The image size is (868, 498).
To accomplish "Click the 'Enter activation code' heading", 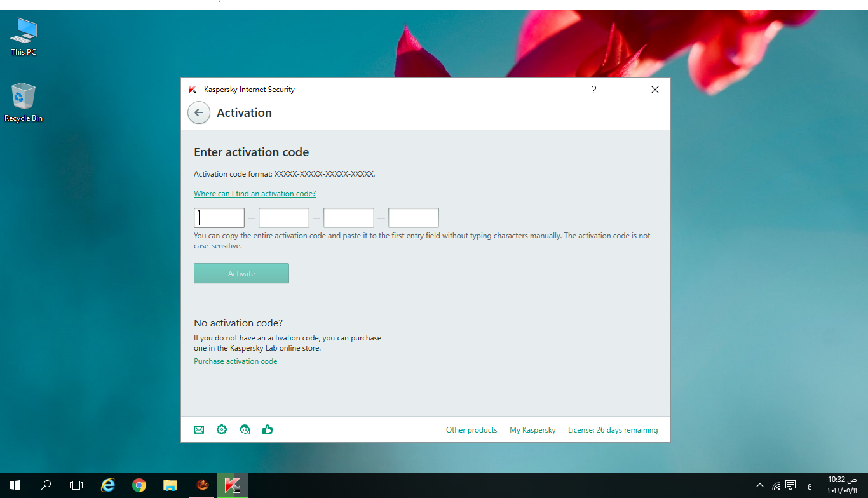I will tap(252, 152).
